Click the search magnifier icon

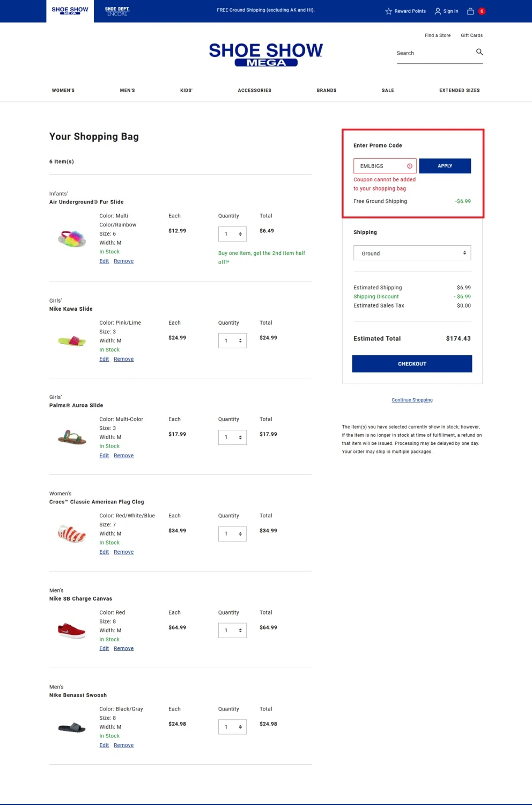click(479, 52)
